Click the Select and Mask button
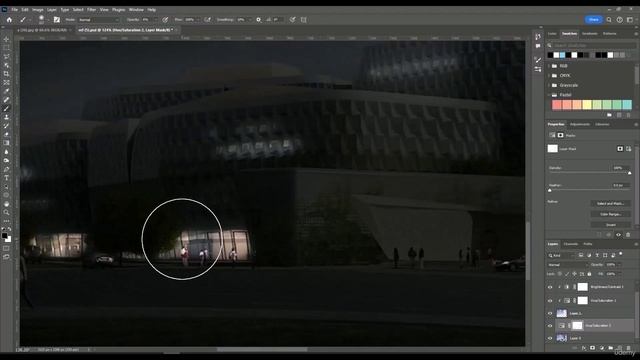640x360 pixels. tap(611, 203)
